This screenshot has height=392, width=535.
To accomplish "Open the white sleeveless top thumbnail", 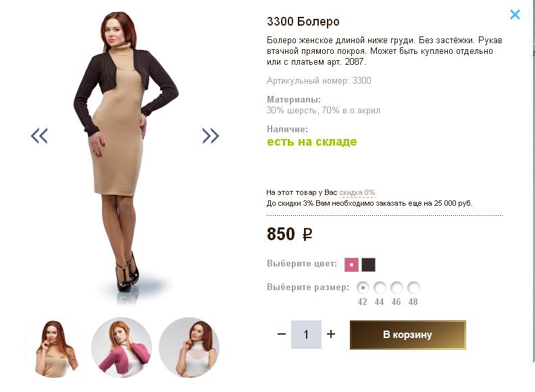I will [189, 347].
